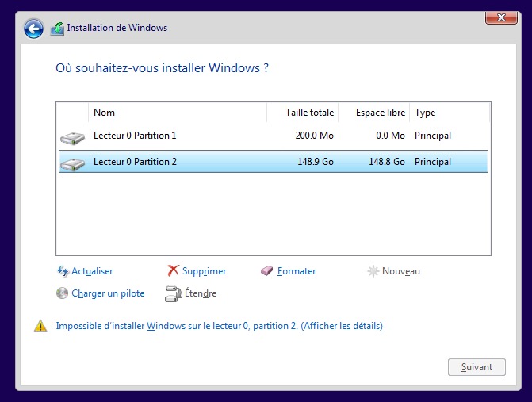Click the red X Supprimer icon
This screenshot has height=402, width=532.
click(x=173, y=270)
